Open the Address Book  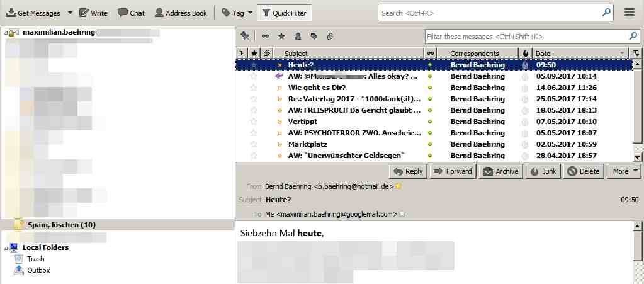point(181,13)
